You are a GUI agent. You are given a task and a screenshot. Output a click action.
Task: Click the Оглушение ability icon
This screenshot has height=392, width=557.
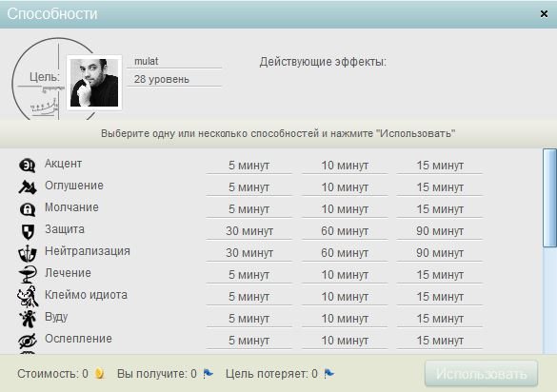tap(28, 187)
